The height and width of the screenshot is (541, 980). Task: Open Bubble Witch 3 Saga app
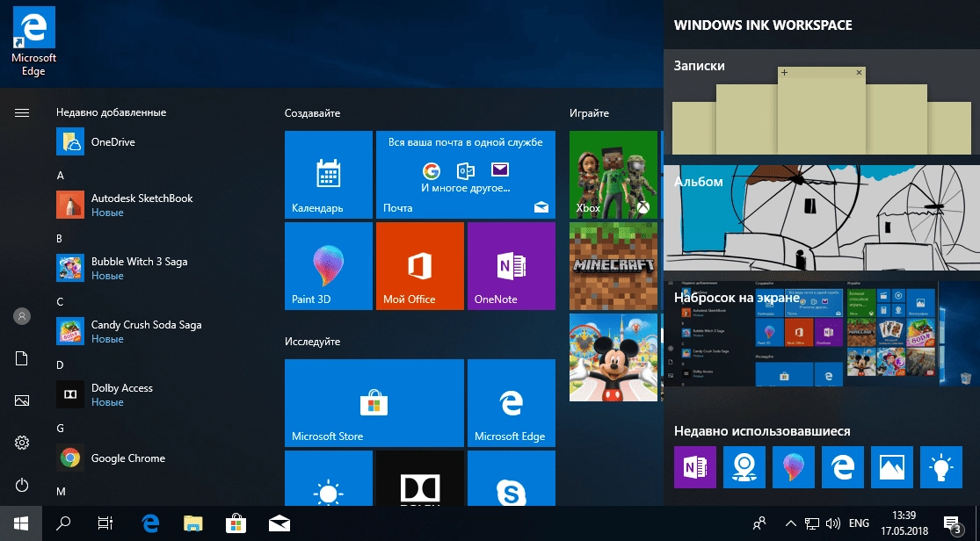click(x=156, y=268)
